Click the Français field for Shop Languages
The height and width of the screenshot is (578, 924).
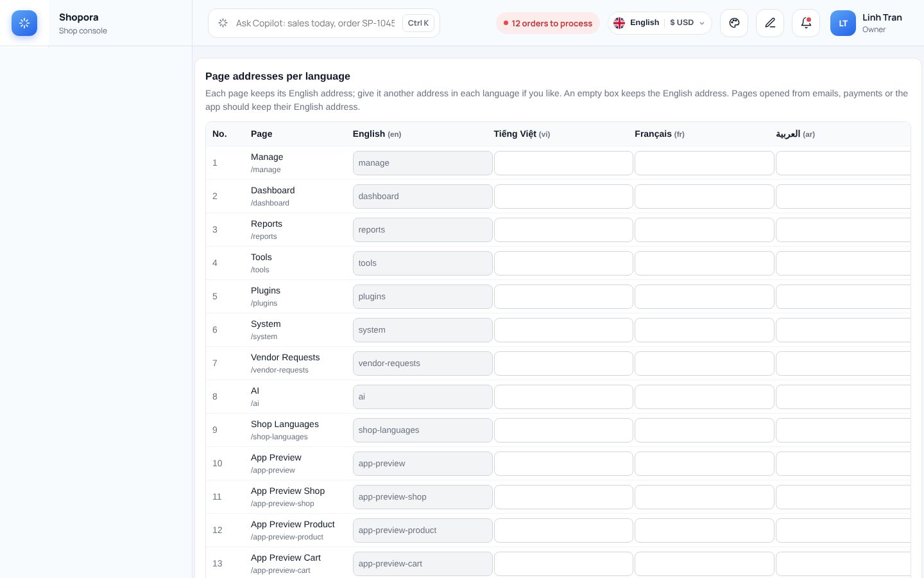705,430
